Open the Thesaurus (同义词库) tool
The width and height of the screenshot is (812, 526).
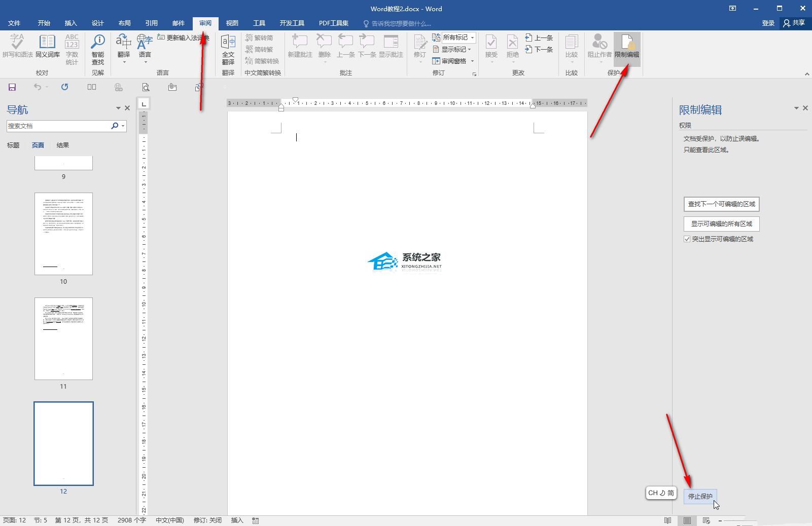[x=47, y=46]
